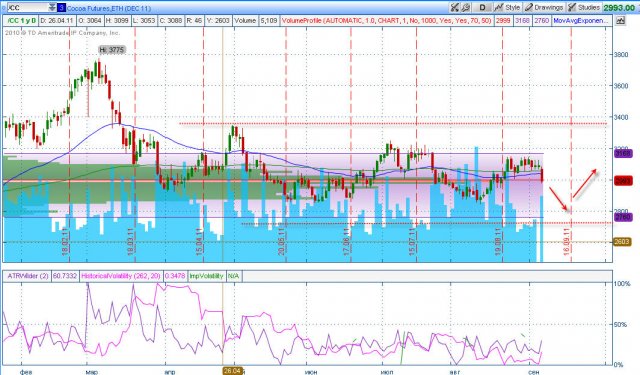Click the purple 3168 price axis label
The width and height of the screenshot is (640, 375).
(x=623, y=153)
